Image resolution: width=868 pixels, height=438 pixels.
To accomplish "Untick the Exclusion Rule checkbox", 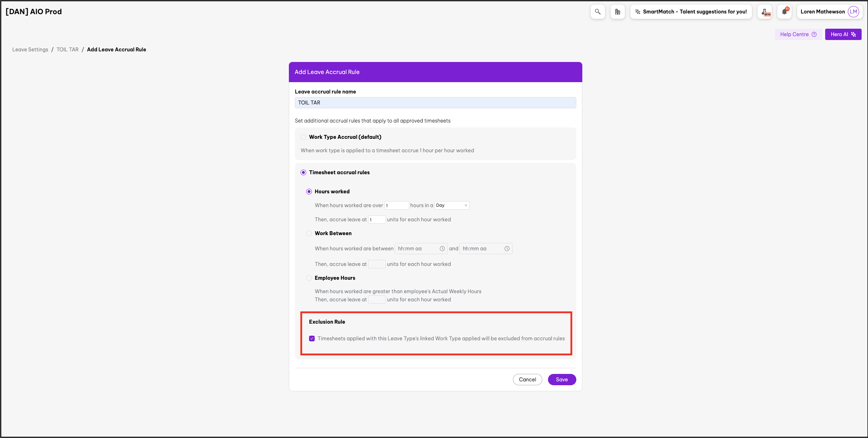I will 312,339.
